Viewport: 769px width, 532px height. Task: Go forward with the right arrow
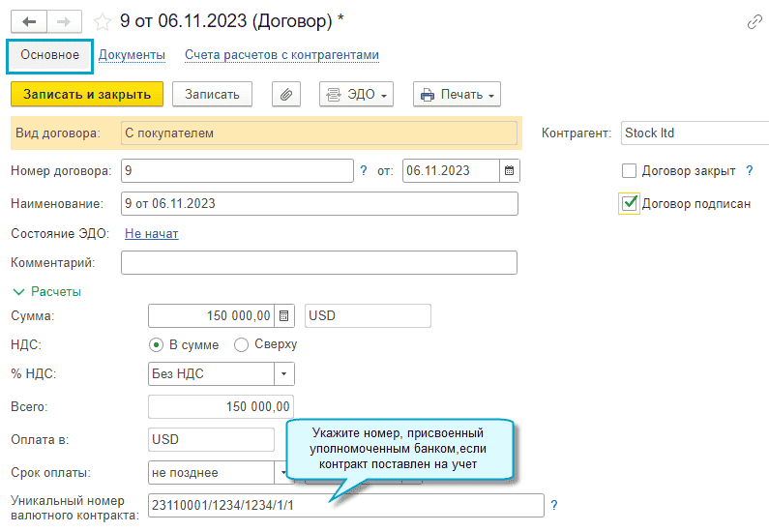coord(64,21)
